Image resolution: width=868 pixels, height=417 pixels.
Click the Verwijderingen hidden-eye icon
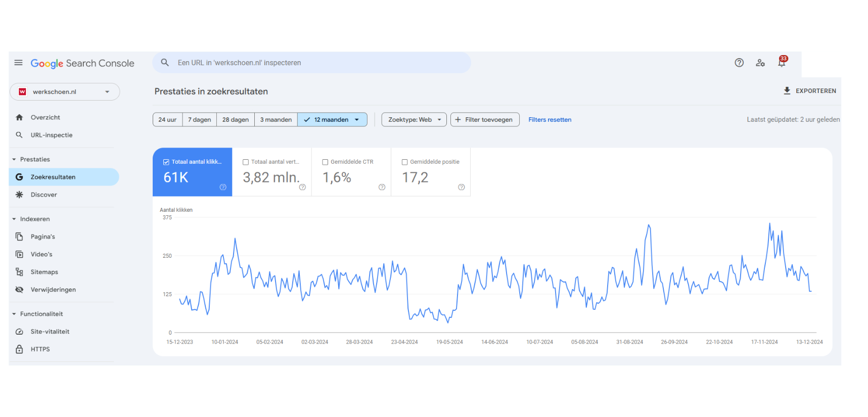click(x=19, y=290)
